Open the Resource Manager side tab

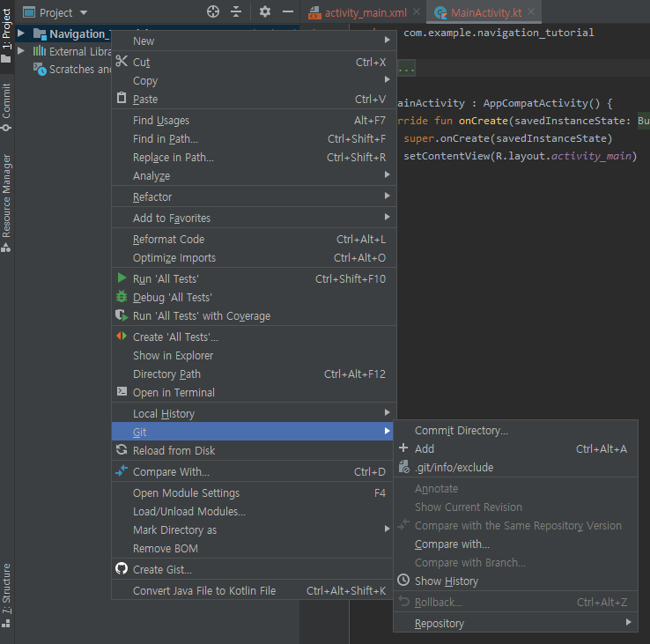(6, 204)
